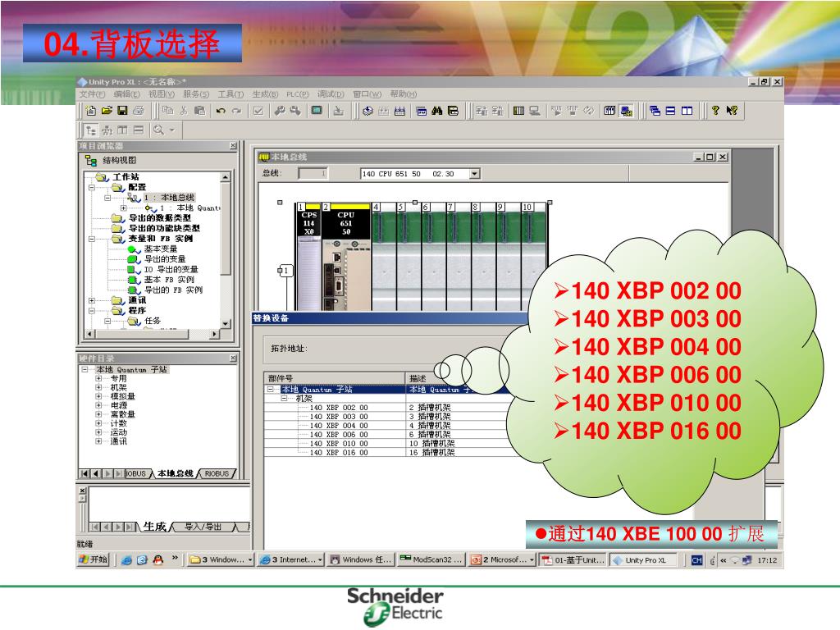Viewport: 840px width, 630px height.
Task: Select 本地总线 in project tree
Action: pyautogui.click(x=169, y=198)
